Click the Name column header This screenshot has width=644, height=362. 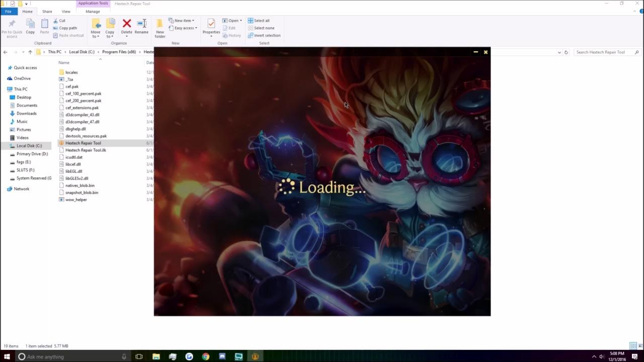pos(64,63)
